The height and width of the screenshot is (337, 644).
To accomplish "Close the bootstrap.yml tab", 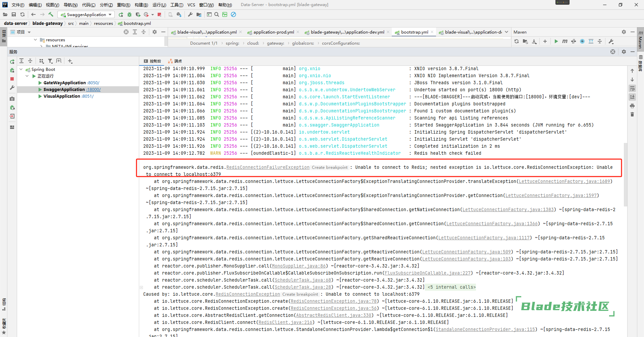I will pyautogui.click(x=432, y=32).
